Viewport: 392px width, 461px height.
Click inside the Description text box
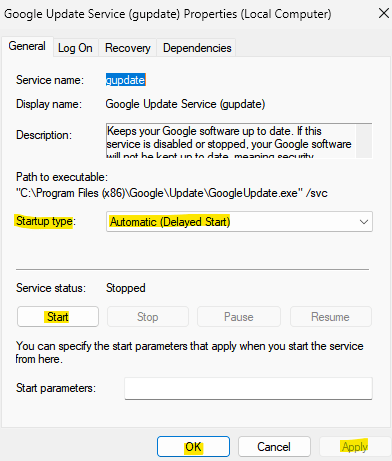pos(231,141)
